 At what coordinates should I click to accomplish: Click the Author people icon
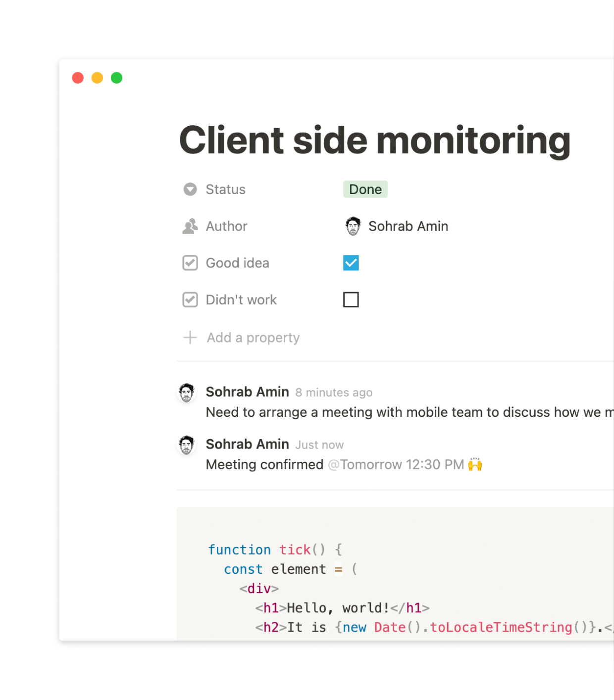click(x=190, y=226)
